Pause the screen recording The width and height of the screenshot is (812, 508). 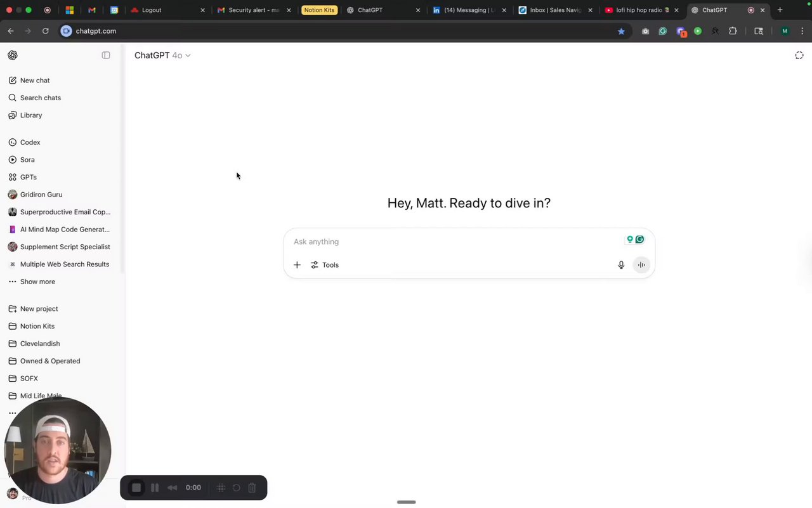[x=155, y=488]
